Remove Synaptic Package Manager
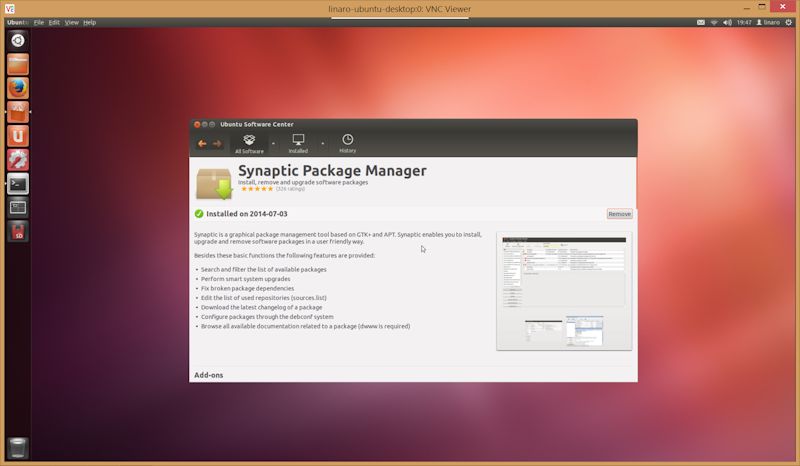Screen dimensions: 800x466 [x=619, y=214]
